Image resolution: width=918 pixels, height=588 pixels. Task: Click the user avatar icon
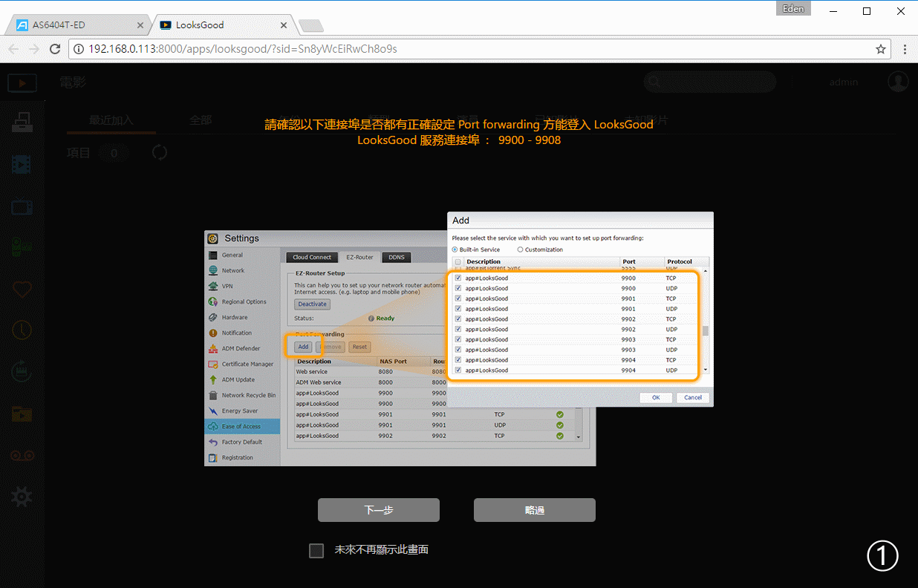(898, 82)
